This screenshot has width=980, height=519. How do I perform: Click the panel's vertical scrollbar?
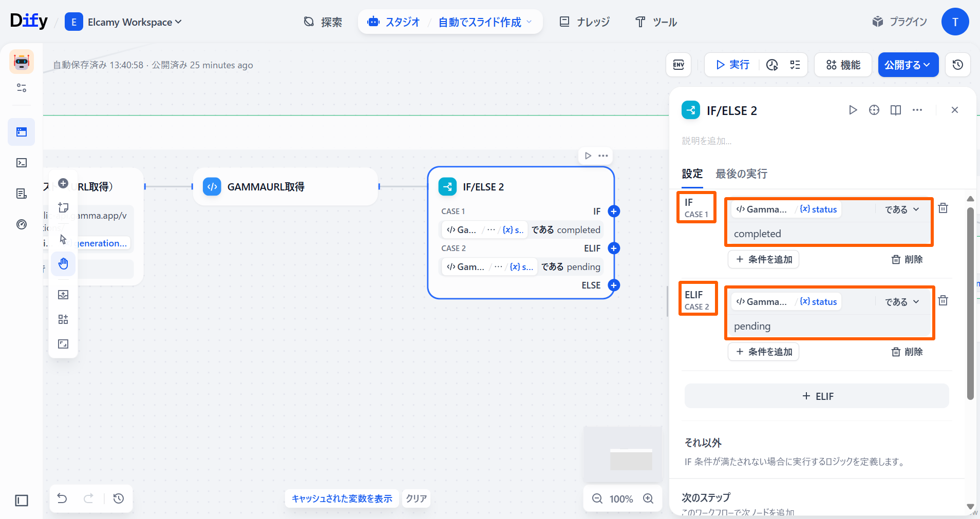click(x=970, y=303)
